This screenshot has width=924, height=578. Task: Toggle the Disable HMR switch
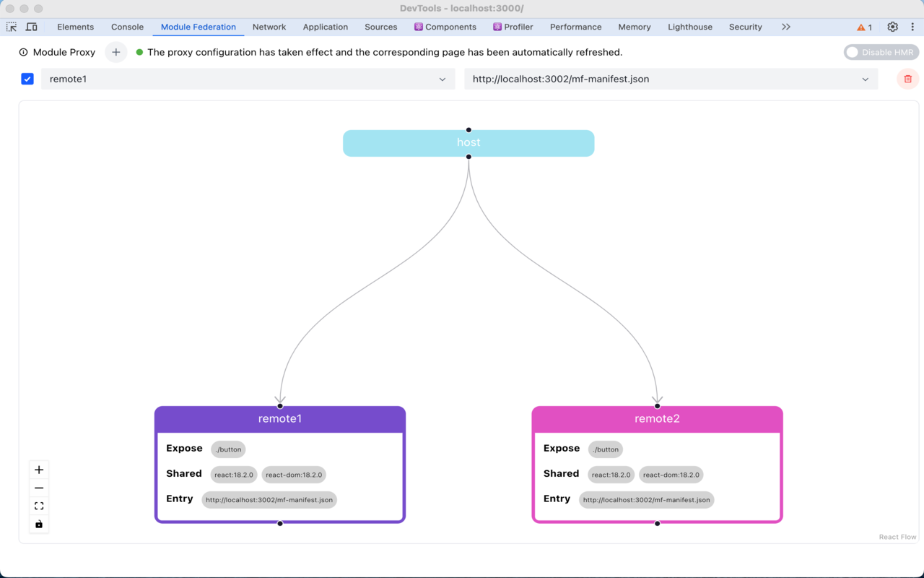[x=881, y=52]
